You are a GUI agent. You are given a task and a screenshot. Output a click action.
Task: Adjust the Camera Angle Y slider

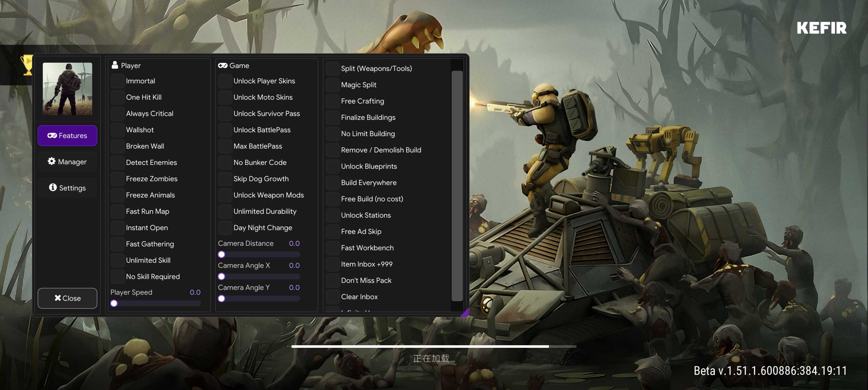pyautogui.click(x=259, y=299)
